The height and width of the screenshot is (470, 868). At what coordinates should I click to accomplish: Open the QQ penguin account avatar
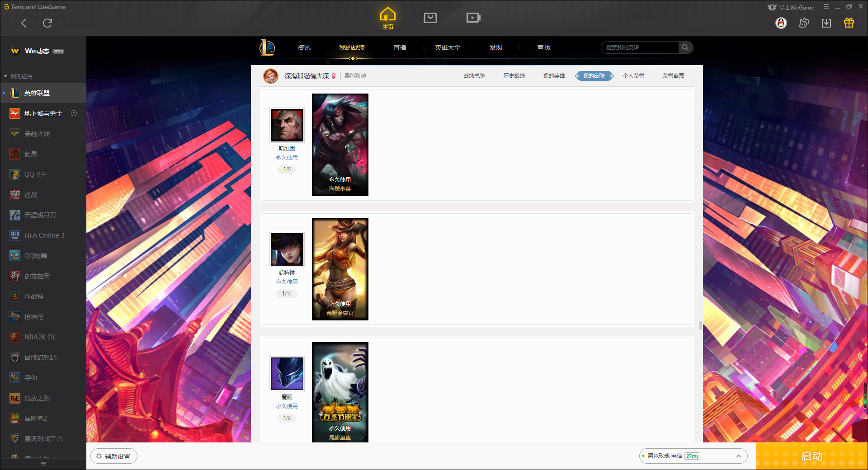[781, 23]
